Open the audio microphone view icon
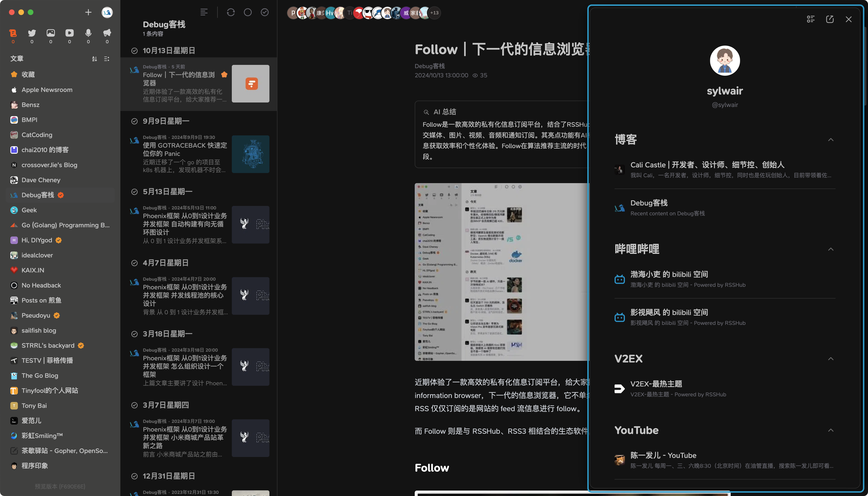868x496 pixels. pyautogui.click(x=88, y=33)
